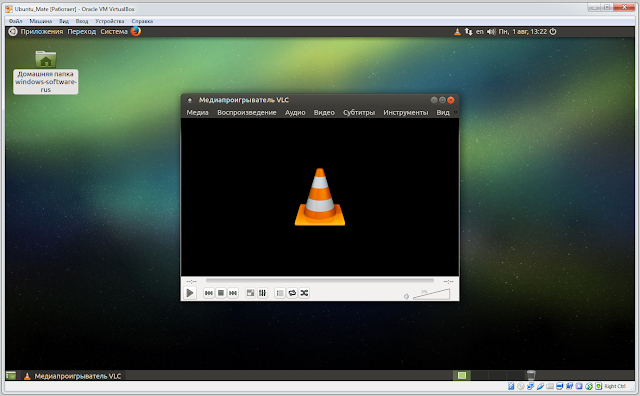Click VirtualBox keyboard capture indicator icon
640x396 pixels.
pyautogui.click(x=598, y=386)
